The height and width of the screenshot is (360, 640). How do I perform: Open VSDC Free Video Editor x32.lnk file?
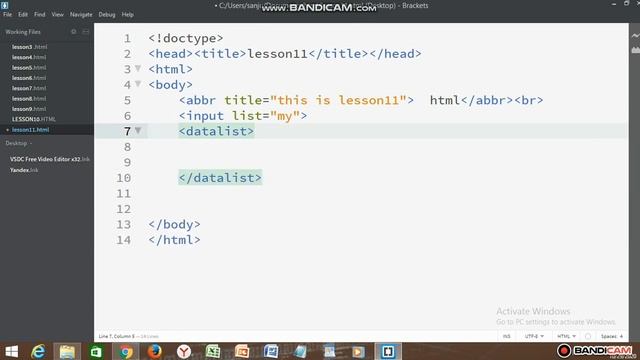pos(49,159)
